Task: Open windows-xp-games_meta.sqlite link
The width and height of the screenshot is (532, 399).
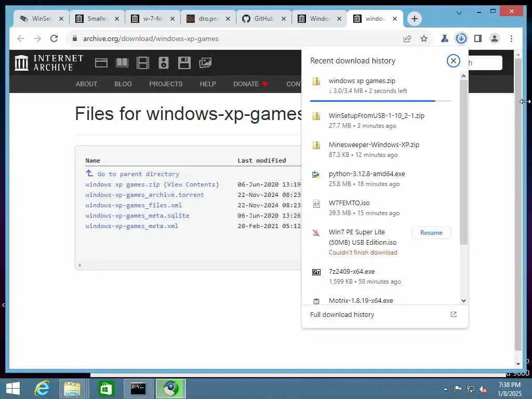Action: [137, 216]
